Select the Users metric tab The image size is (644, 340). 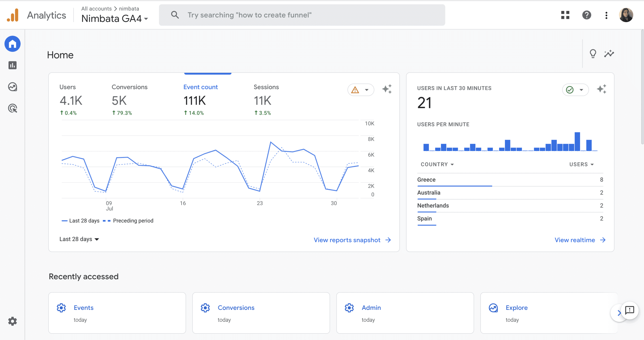coord(71,101)
